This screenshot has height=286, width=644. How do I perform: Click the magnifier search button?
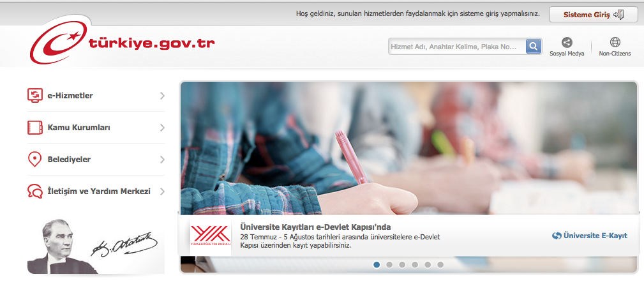click(533, 47)
